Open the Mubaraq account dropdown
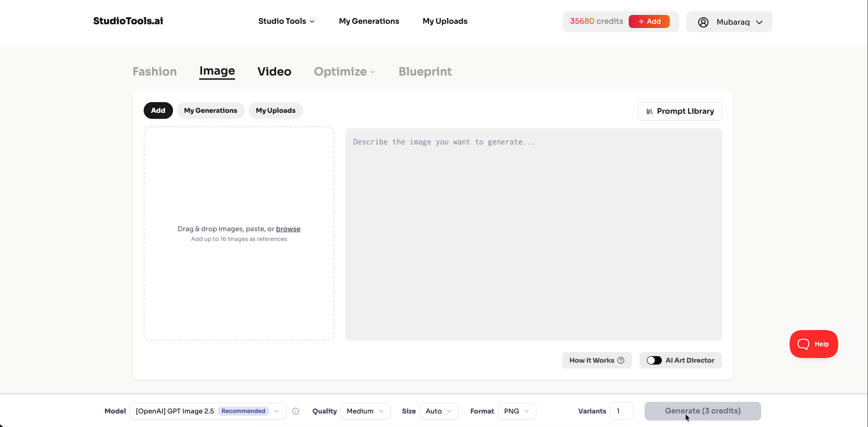Screen dimensions: 868x427 click(x=729, y=22)
